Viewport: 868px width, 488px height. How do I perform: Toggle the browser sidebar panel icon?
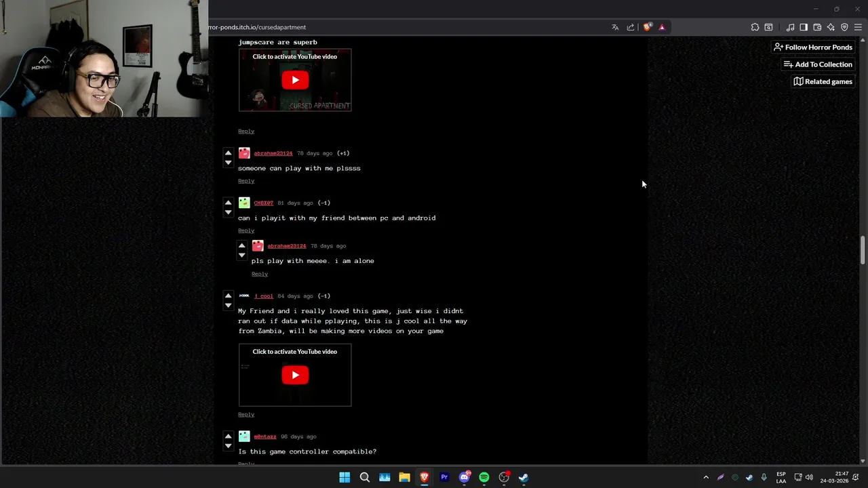coord(804,27)
